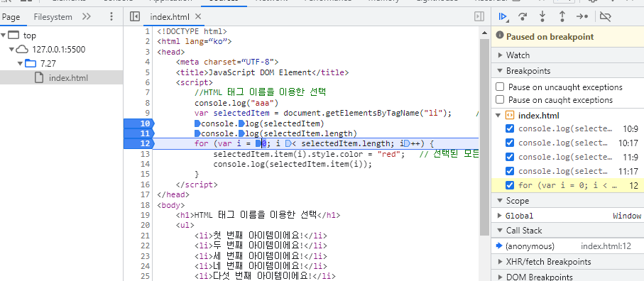Expand the Global scope entry
This screenshot has height=281, width=644.
point(500,216)
